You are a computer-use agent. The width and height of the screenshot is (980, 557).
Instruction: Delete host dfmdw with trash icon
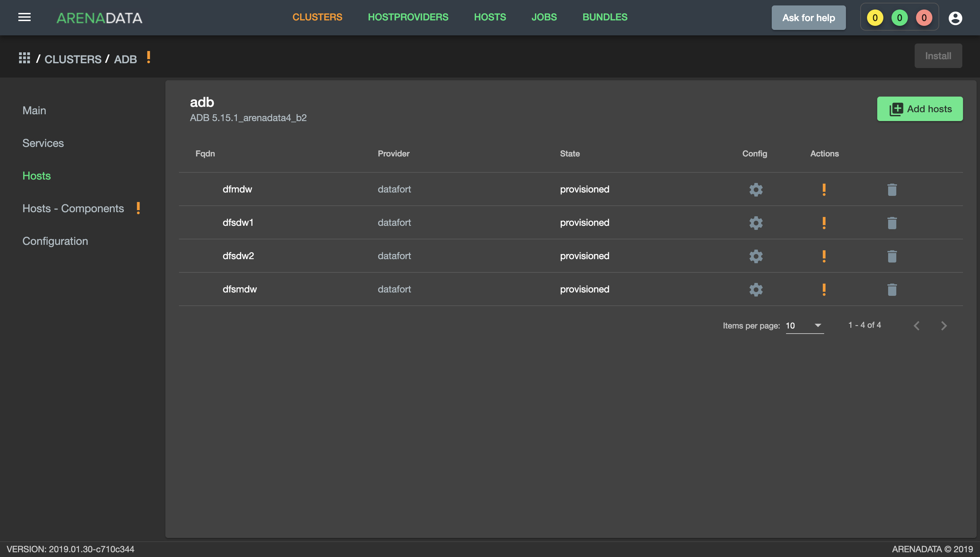tap(892, 189)
